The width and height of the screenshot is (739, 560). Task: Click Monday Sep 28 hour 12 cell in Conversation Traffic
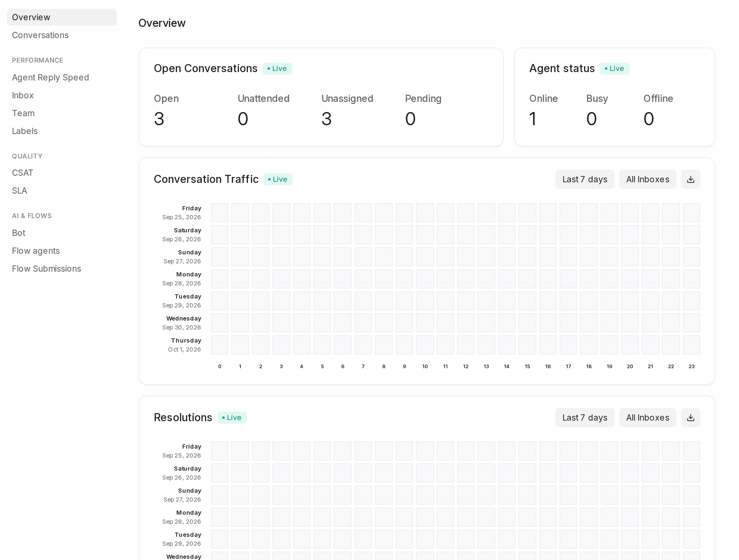click(x=465, y=279)
